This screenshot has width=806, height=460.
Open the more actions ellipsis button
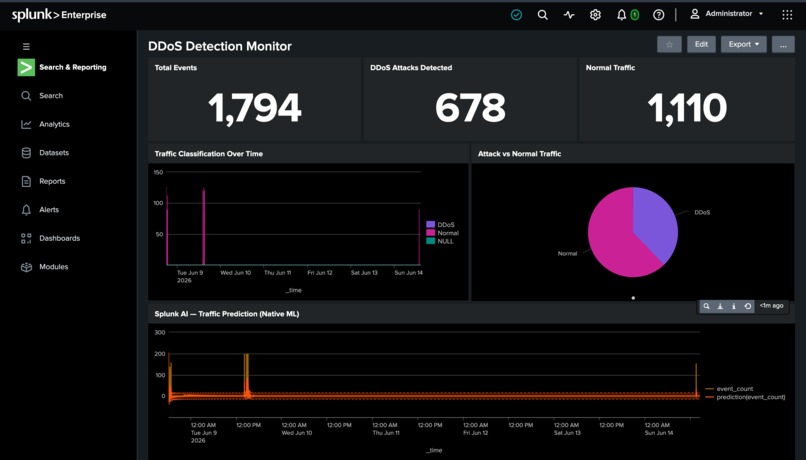tap(783, 44)
